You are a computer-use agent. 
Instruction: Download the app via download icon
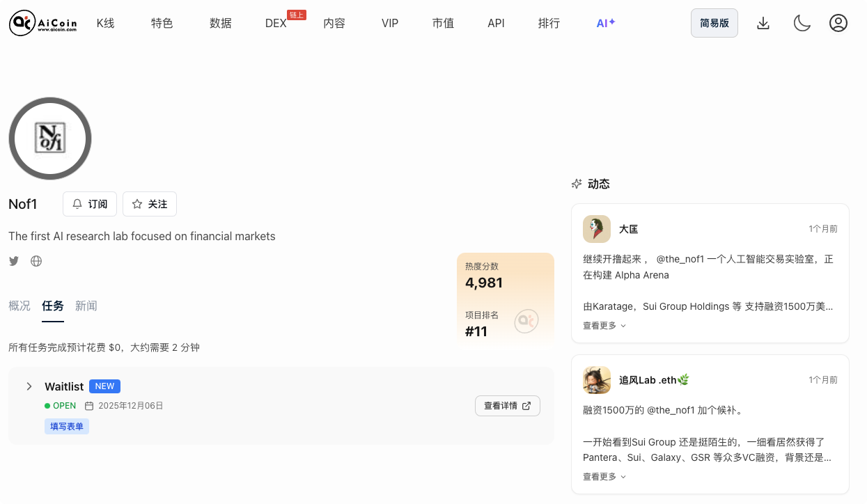pos(763,23)
